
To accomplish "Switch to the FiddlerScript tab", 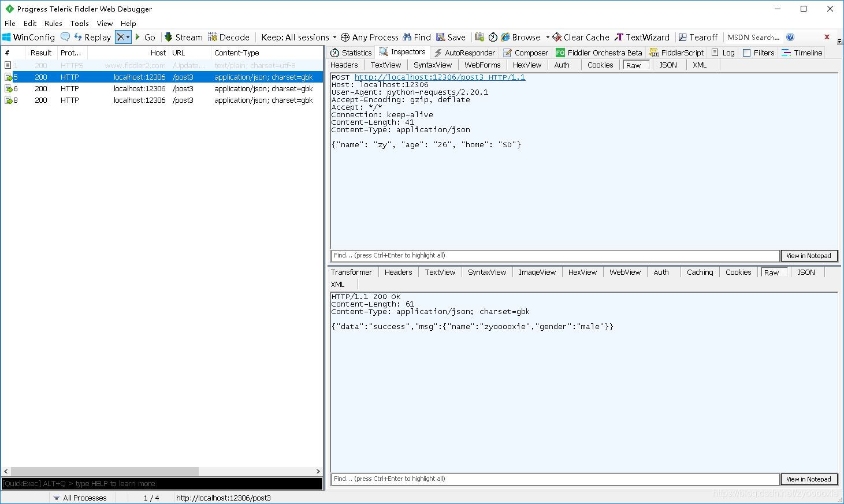I will point(676,53).
